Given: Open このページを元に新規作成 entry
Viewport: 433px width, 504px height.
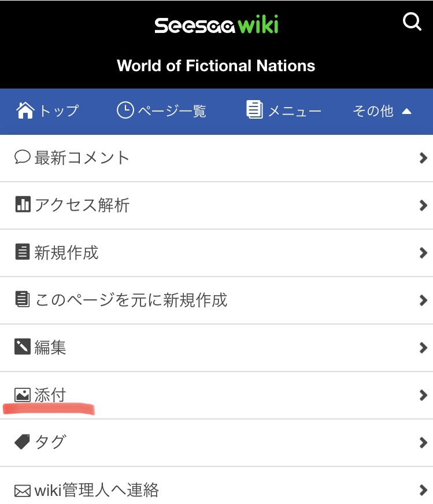Looking at the screenshot, I should tap(216, 300).
